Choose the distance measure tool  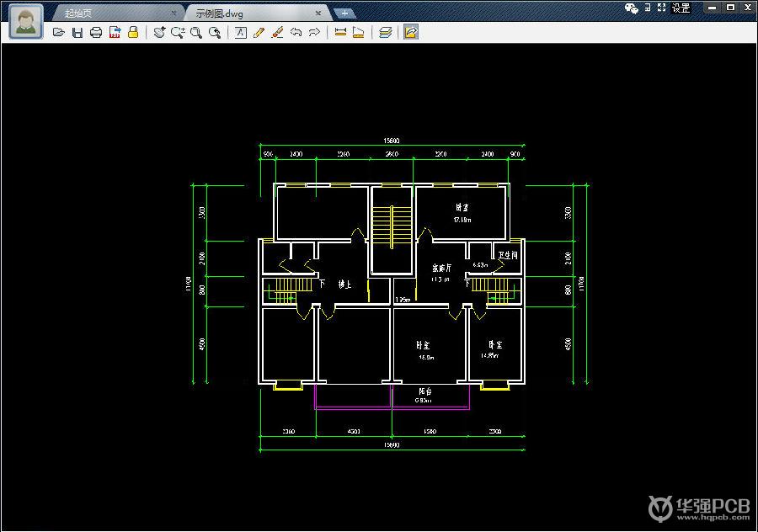tap(340, 33)
